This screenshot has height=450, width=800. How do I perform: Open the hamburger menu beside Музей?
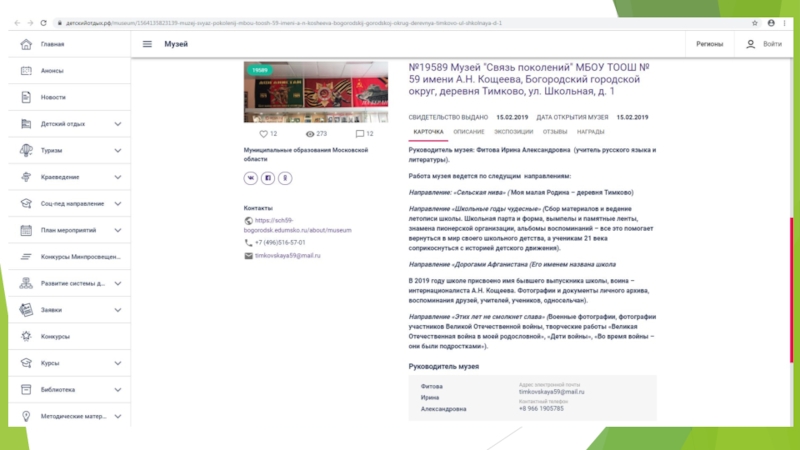[x=147, y=44]
